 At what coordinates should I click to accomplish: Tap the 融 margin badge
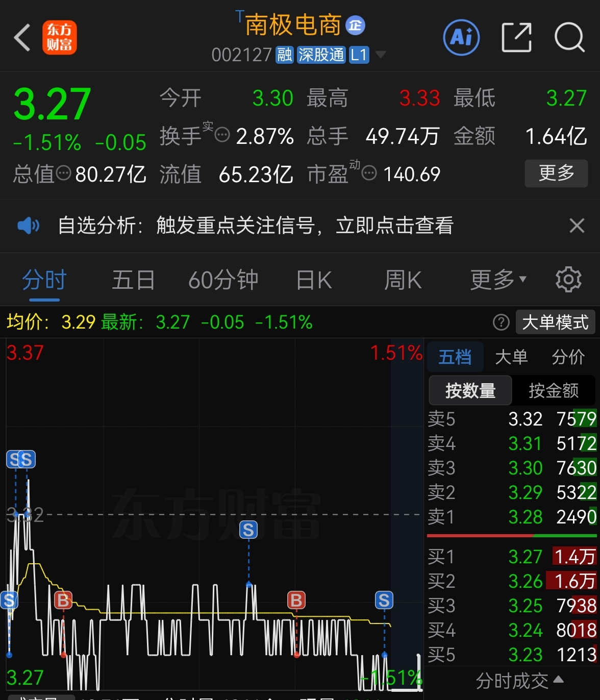point(285,55)
